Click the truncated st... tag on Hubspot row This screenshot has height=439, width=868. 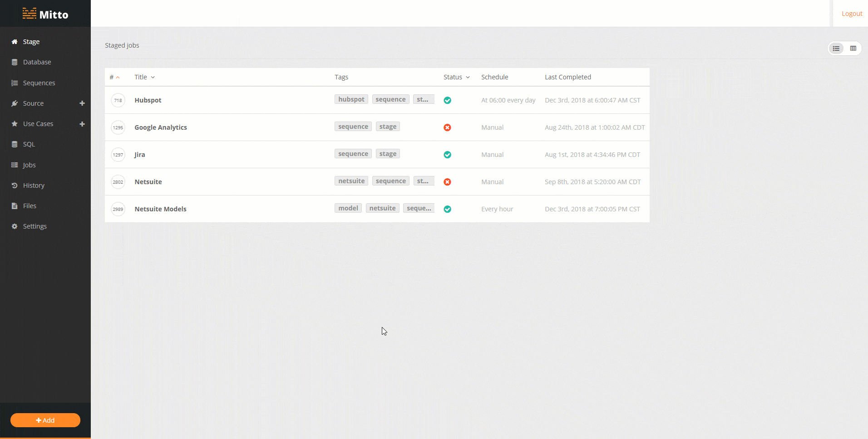click(424, 99)
